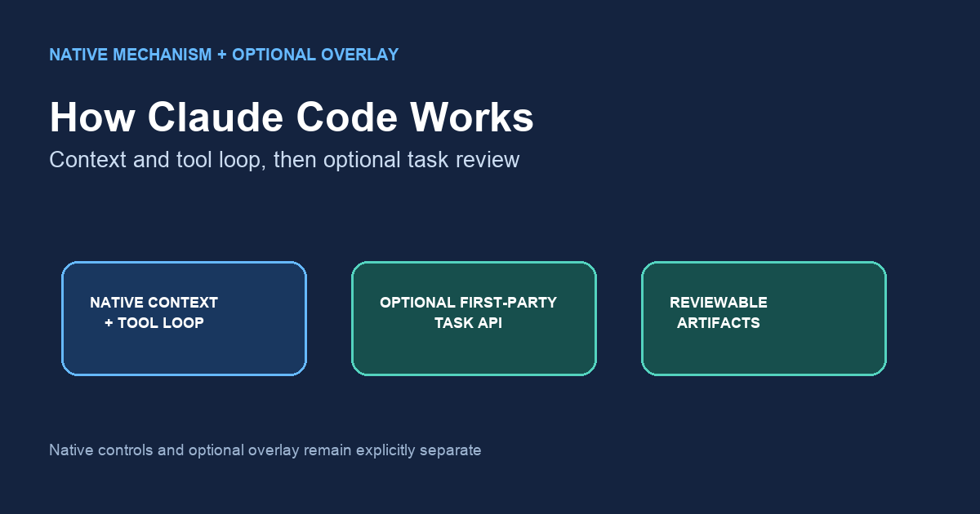Click footer text 'Native controls and optional overlay remain explicitly separate'
Screen dimensions: 980x514
coord(265,450)
